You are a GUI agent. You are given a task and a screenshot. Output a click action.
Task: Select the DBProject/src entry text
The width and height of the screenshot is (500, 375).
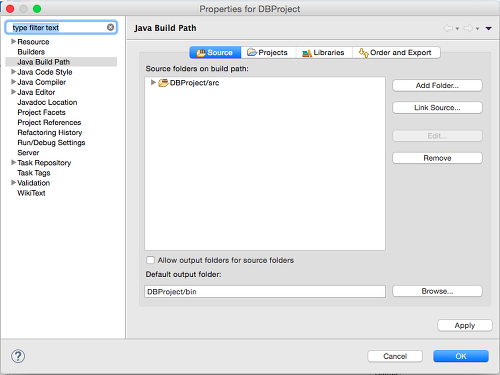coord(194,83)
